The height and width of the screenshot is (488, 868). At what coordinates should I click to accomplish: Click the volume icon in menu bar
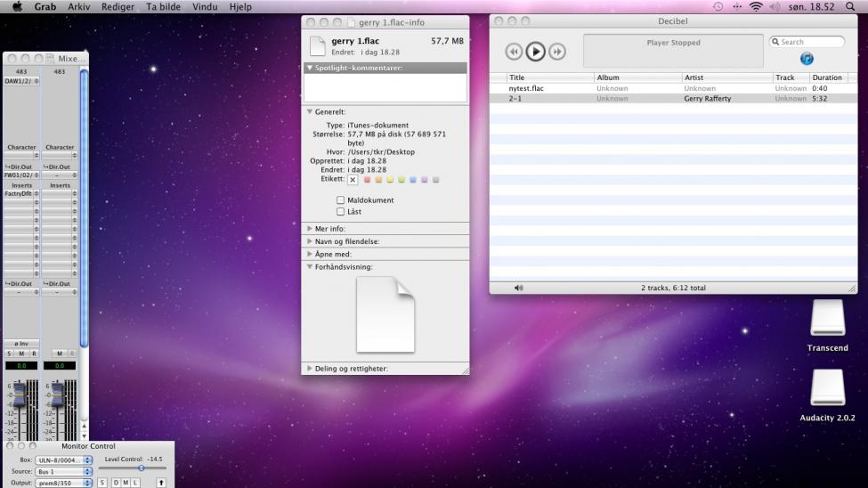coord(775,6)
